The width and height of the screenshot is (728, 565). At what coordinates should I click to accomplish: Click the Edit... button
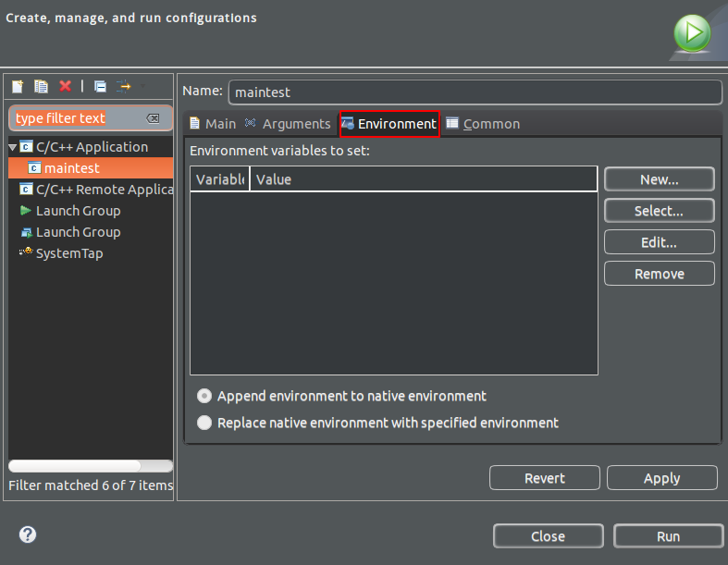[x=660, y=242]
